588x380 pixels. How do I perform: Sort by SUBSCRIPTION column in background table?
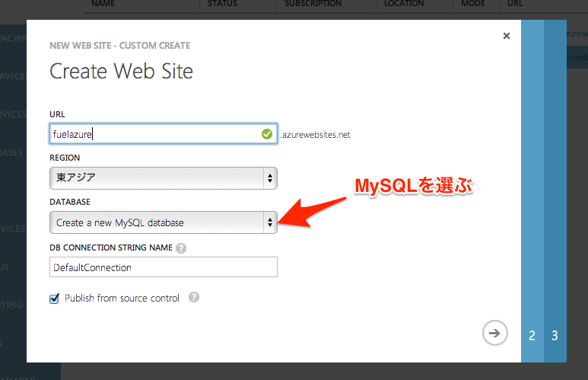(313, 4)
